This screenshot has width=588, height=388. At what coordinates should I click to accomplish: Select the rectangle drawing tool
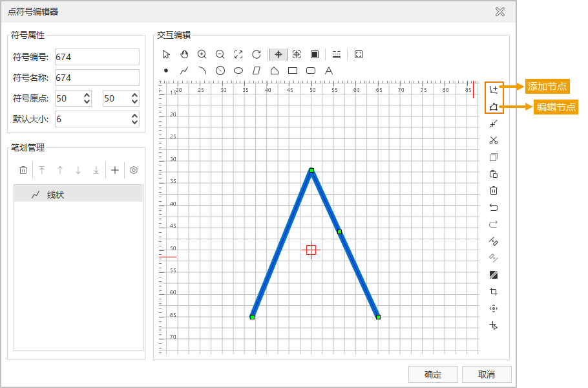point(293,70)
